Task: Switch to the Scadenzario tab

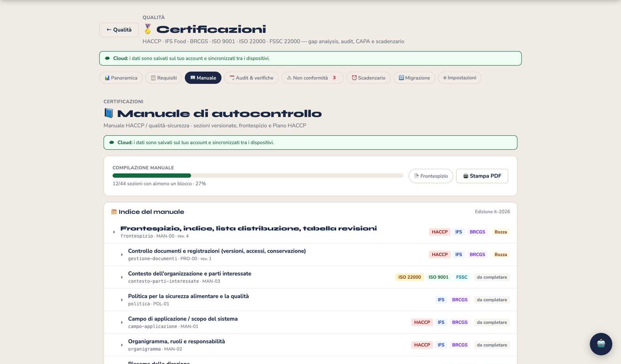Action: click(368, 78)
